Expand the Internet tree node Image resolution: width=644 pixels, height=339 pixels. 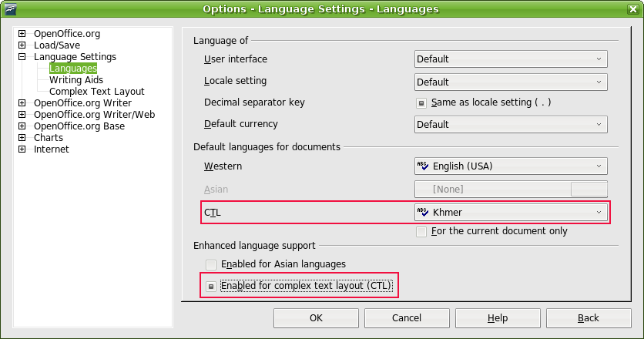[x=22, y=149]
